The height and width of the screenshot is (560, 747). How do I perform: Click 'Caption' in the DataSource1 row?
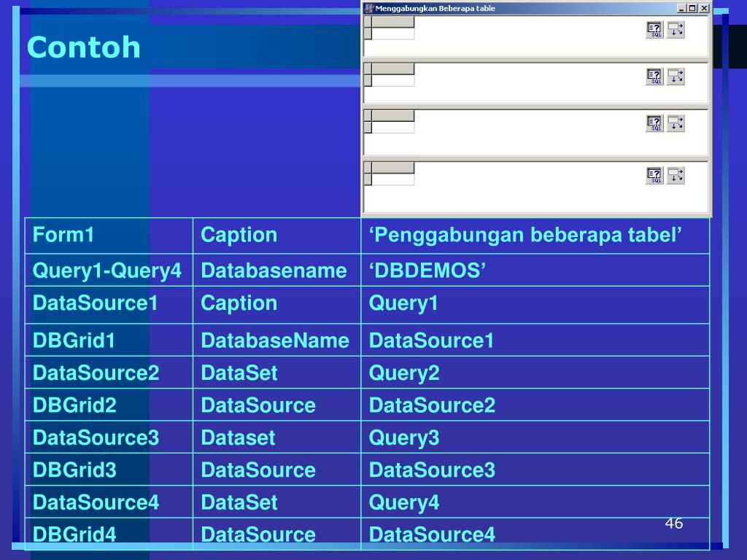click(276, 305)
